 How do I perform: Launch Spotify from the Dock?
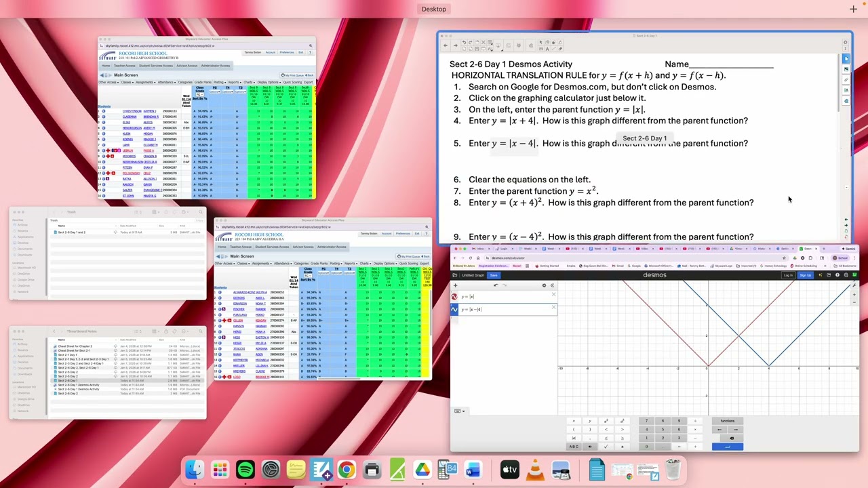[245, 469]
